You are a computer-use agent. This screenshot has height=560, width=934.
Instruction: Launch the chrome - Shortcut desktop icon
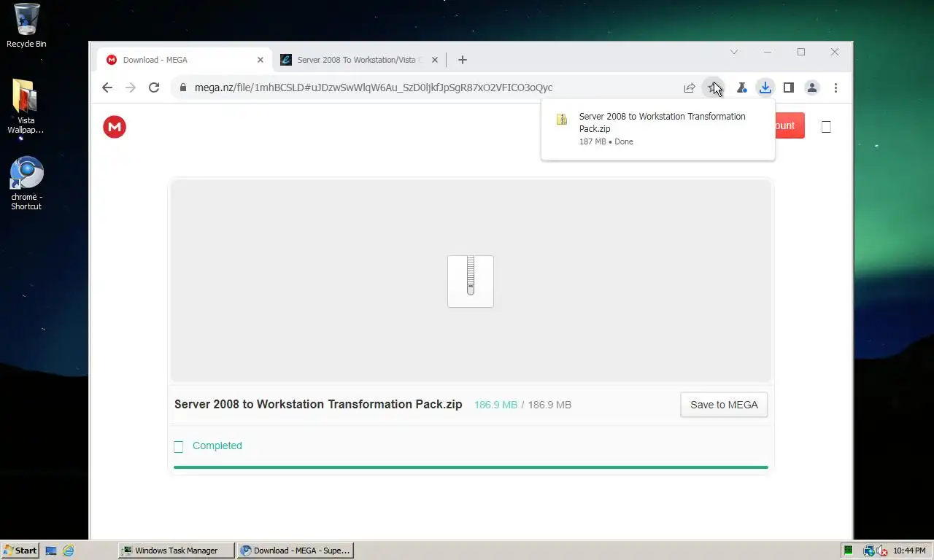coord(26,184)
